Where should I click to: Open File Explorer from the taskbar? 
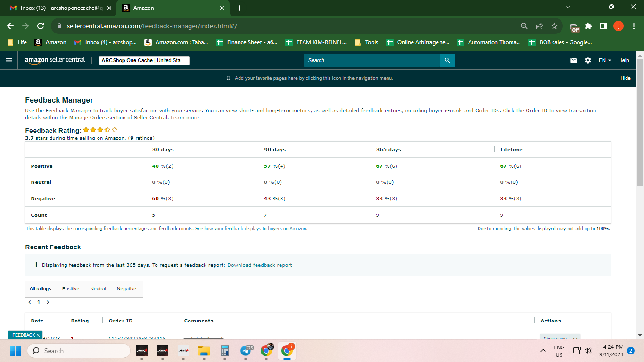[204, 351]
